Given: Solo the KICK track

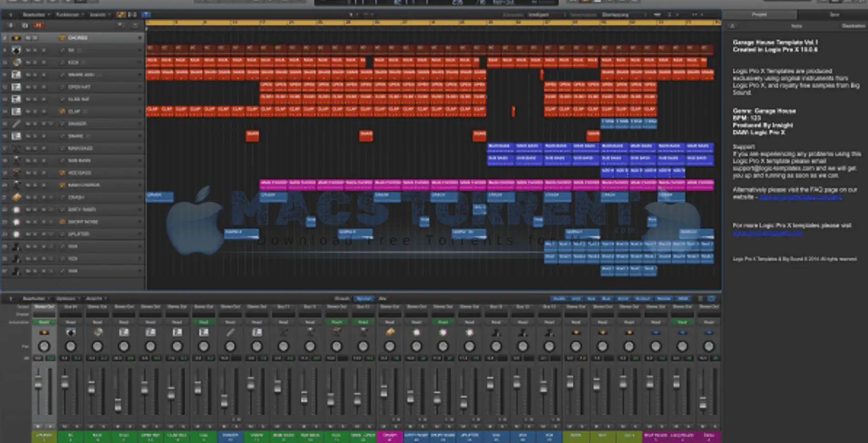Looking at the screenshot, I should (35, 62).
